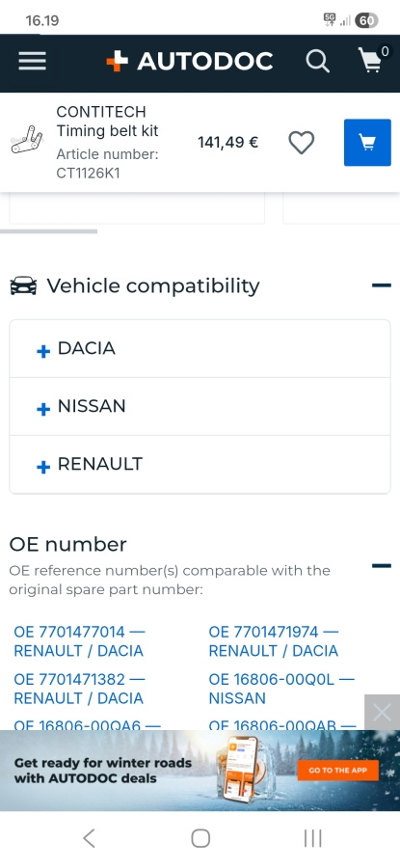Open the search magnifier icon
This screenshot has width=400, height=868.
tap(317, 61)
